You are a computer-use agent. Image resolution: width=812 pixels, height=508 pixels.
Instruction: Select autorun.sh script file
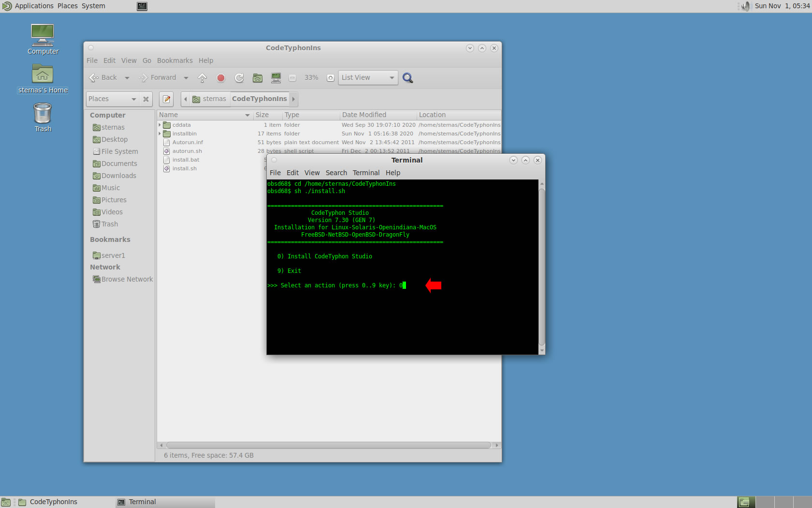(187, 151)
